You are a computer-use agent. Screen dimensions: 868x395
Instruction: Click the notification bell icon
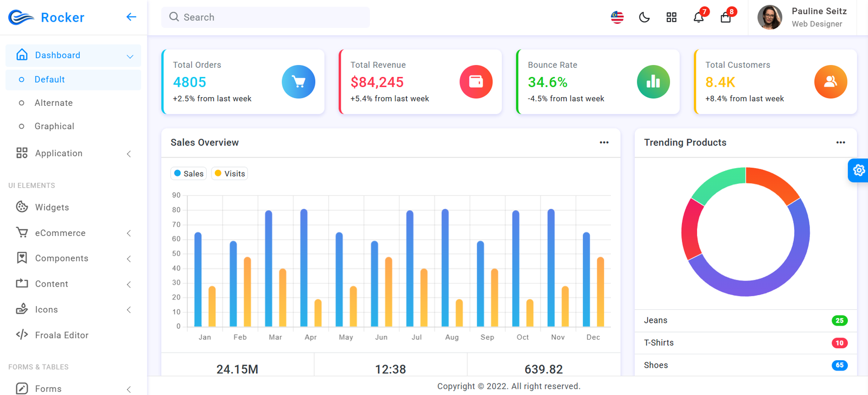[698, 17]
